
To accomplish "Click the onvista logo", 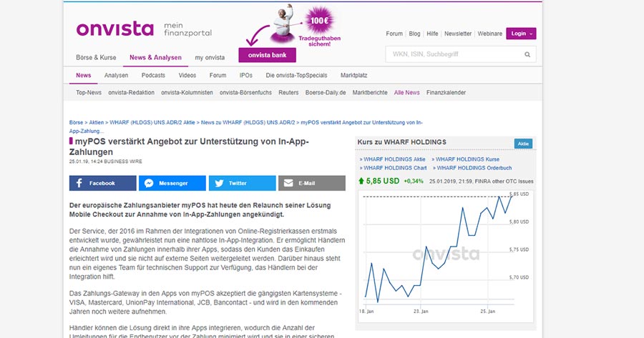I will [115, 29].
